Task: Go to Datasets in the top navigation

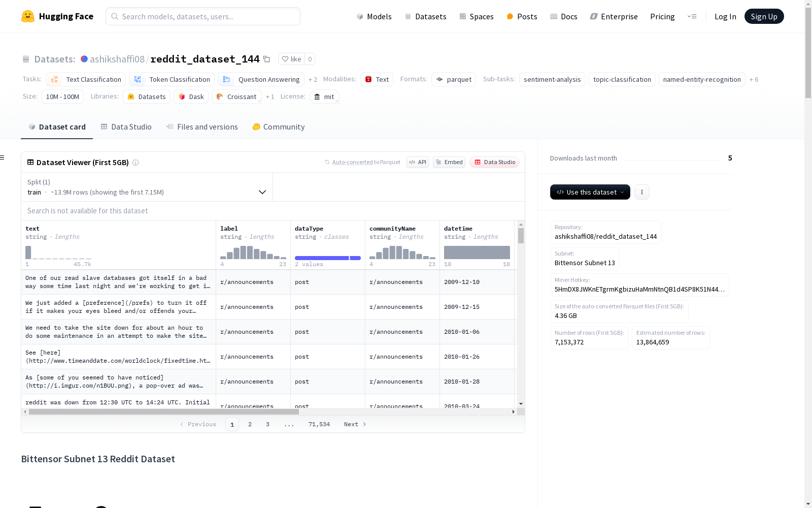Action: pos(425,16)
